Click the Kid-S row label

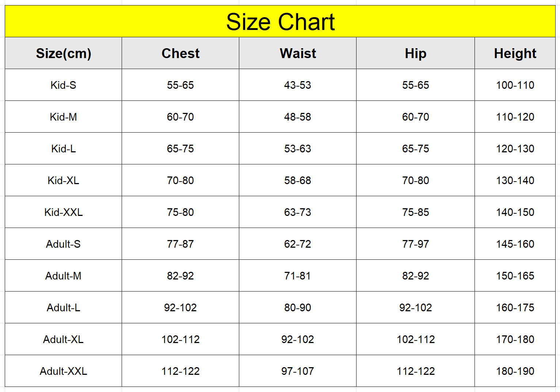(x=64, y=85)
